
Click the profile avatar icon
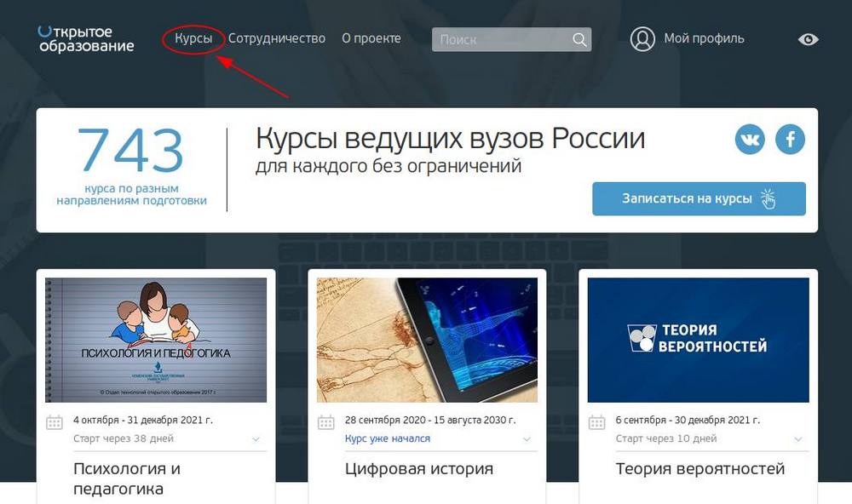click(x=642, y=39)
